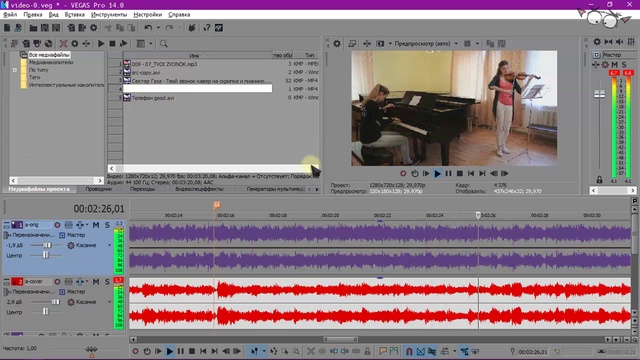
Task: Solo the a-cover audio track
Action: (107, 282)
